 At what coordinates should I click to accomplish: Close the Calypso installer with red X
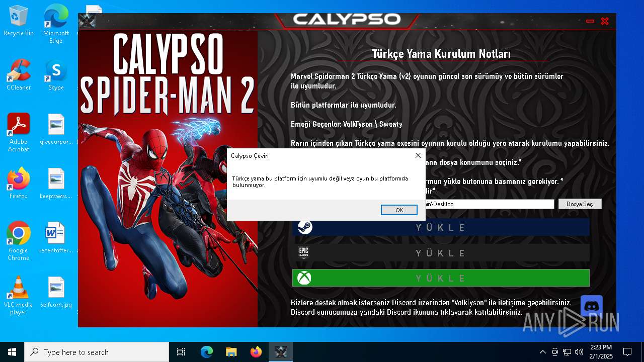[x=605, y=21]
